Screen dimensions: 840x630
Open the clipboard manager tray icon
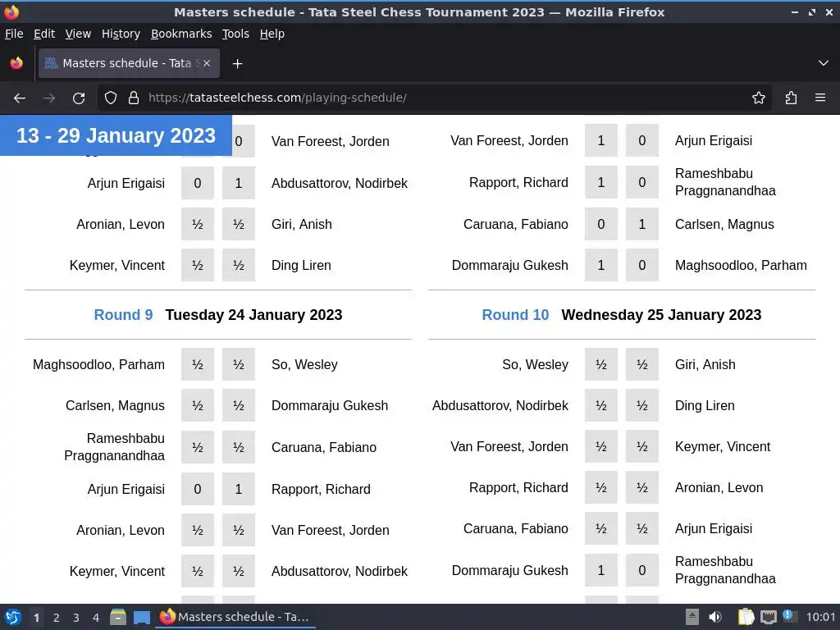coord(746,617)
